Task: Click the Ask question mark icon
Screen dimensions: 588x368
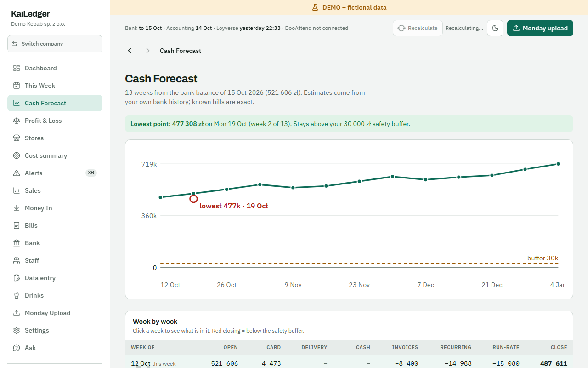Action: click(x=17, y=348)
